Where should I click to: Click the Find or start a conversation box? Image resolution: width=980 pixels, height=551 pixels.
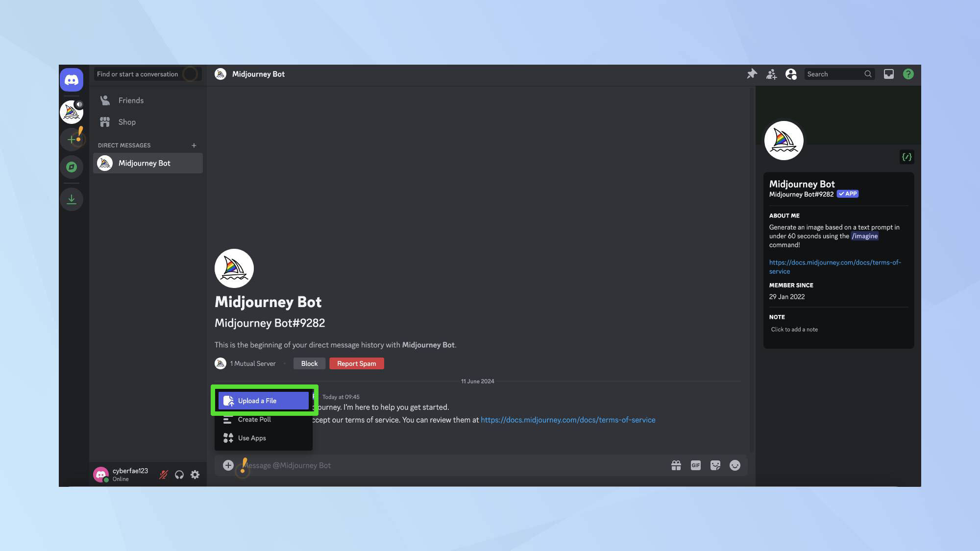[x=147, y=74]
